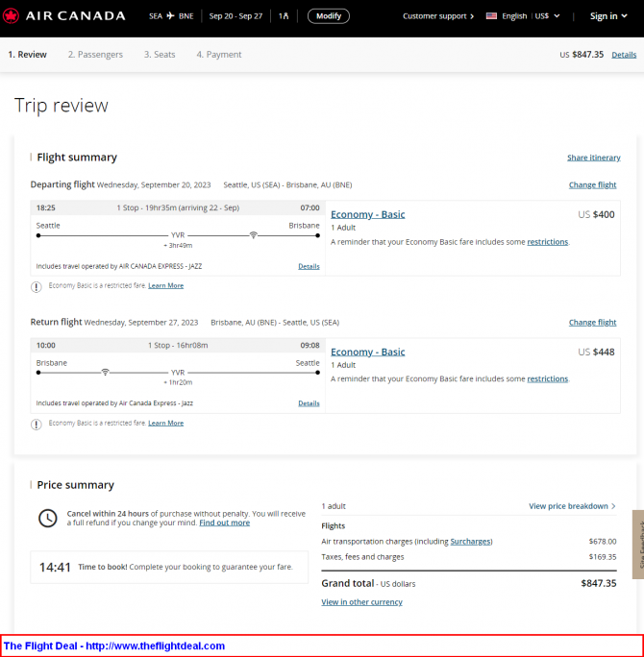Click the clock icon beside cancellation notice
Image resolution: width=644 pixels, height=657 pixels.
(48, 519)
